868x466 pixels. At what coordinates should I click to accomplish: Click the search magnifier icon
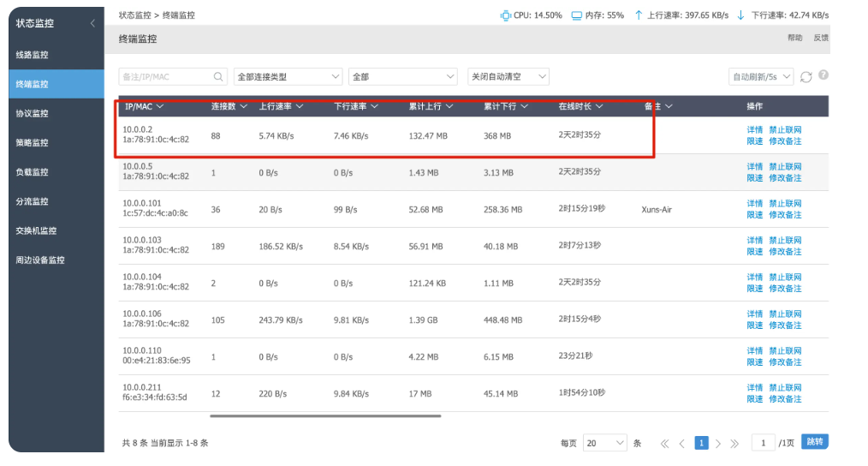[x=218, y=77]
